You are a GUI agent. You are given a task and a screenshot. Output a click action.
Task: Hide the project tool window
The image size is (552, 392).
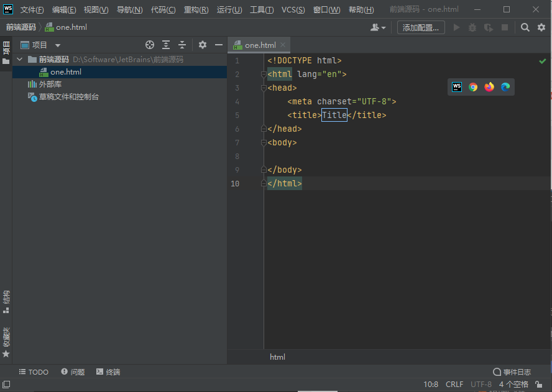(x=219, y=45)
